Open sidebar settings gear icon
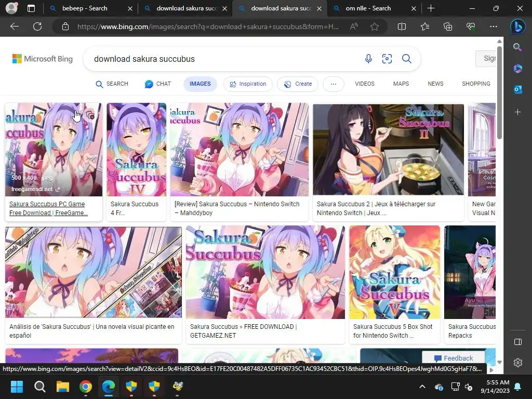This screenshot has width=532, height=399. click(518, 363)
